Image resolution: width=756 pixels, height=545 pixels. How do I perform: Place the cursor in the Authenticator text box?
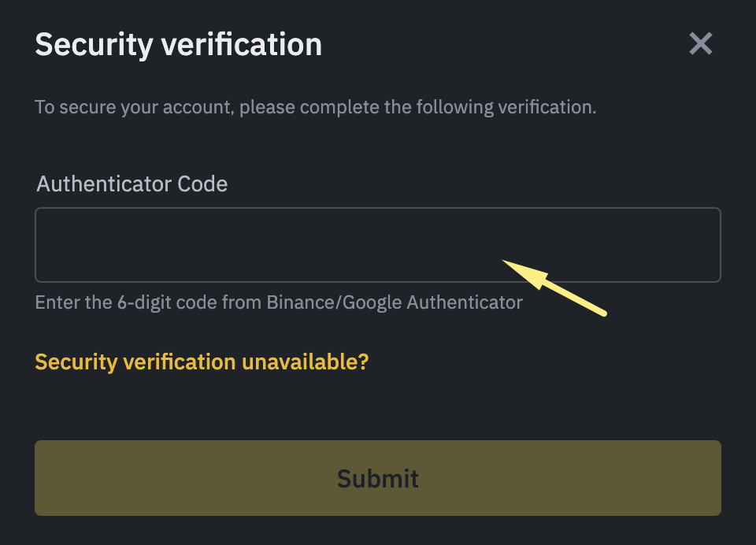377,245
